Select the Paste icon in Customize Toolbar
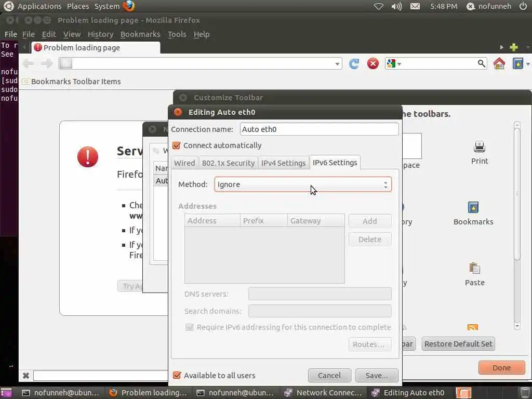The height and width of the screenshot is (399, 532). 474,269
